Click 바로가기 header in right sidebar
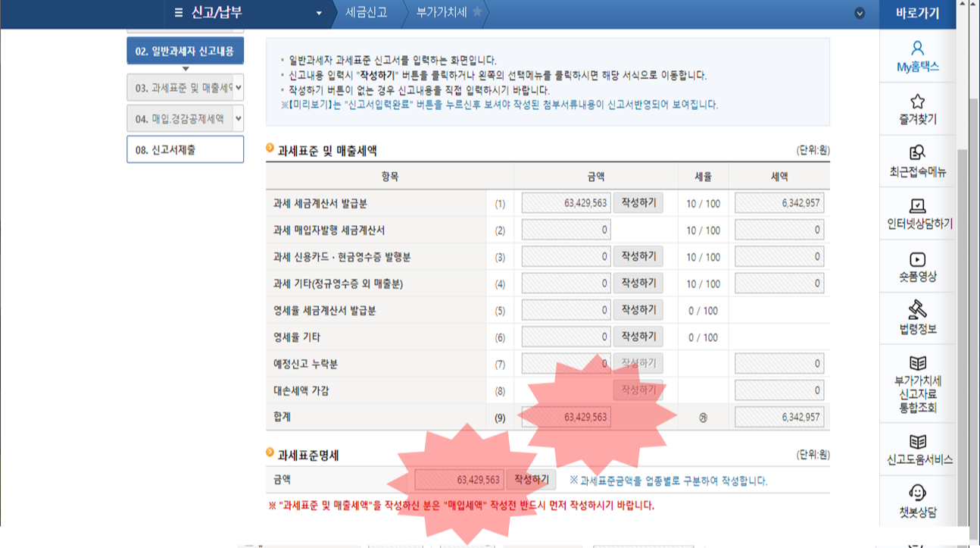Viewport: 980px width, 548px height. click(x=917, y=13)
